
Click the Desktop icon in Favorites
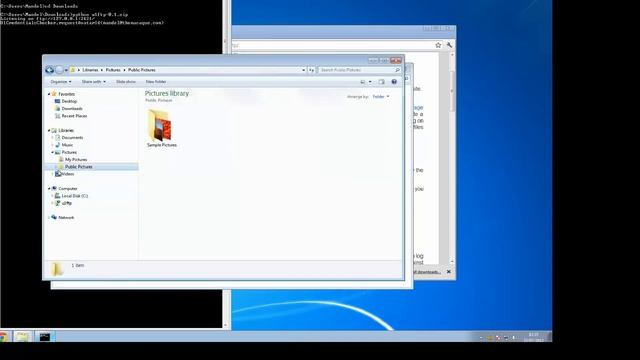point(57,101)
